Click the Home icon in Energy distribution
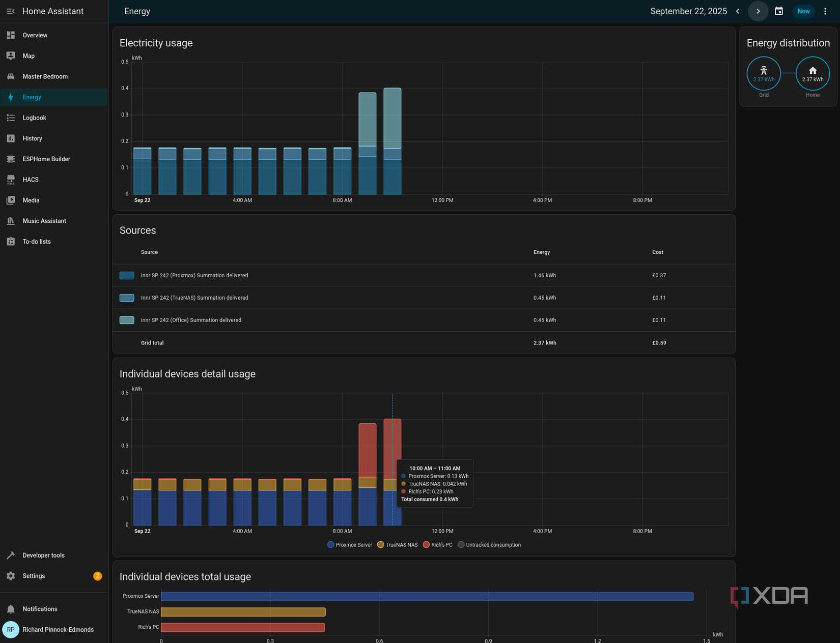Image resolution: width=840 pixels, height=643 pixels. [x=813, y=71]
